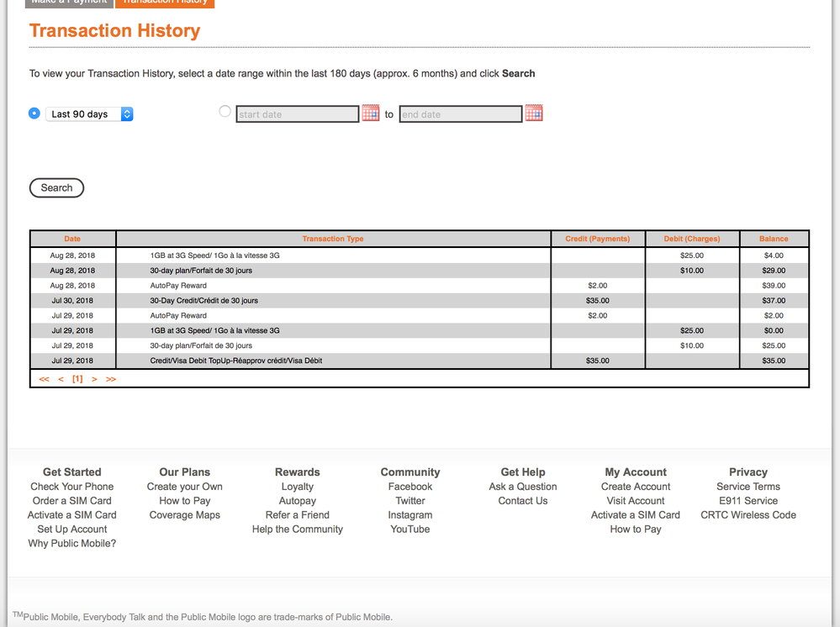Switch to the Make a Payment tab
Screen dimensions: 840x627
(x=69, y=3)
